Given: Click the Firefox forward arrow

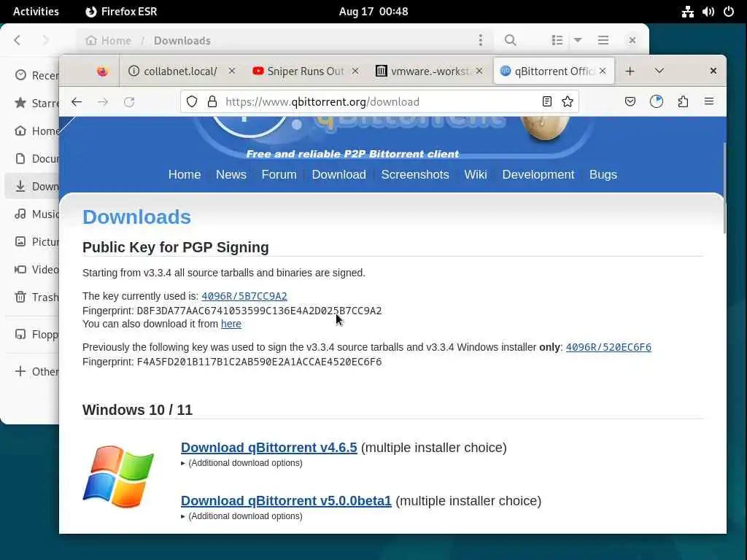Looking at the screenshot, I should [x=103, y=101].
